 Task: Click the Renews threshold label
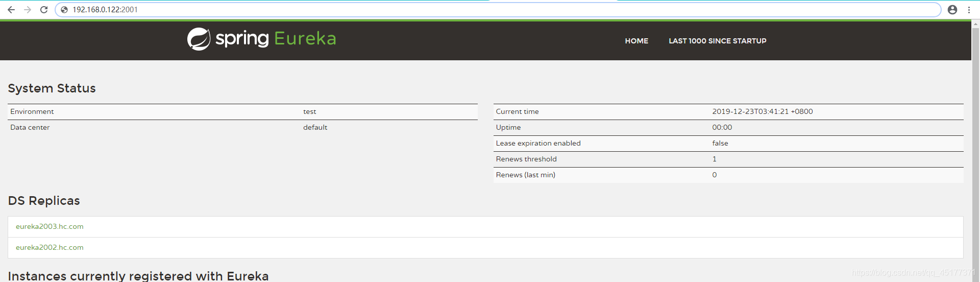(x=526, y=159)
